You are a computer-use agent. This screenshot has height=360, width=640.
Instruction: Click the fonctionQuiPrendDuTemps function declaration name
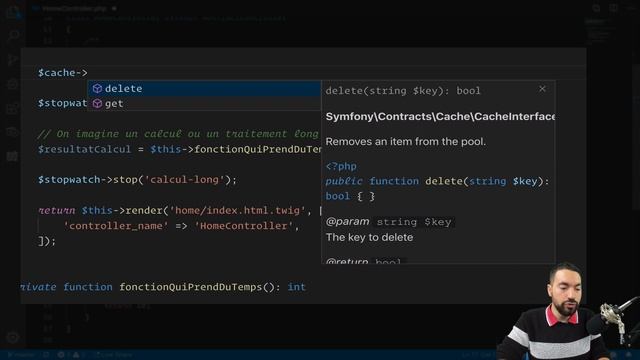191,287
